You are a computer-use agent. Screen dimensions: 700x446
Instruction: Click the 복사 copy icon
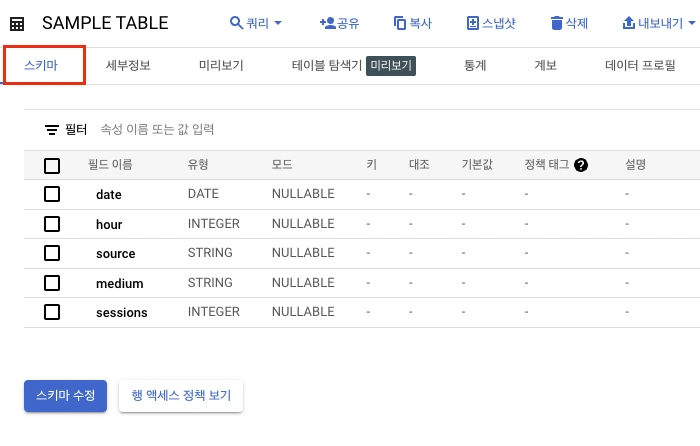point(400,23)
